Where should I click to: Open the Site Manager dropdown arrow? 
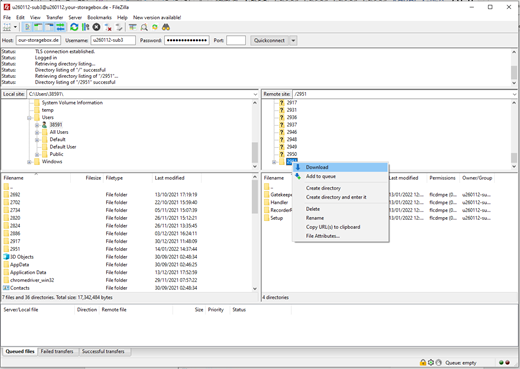pos(15,27)
